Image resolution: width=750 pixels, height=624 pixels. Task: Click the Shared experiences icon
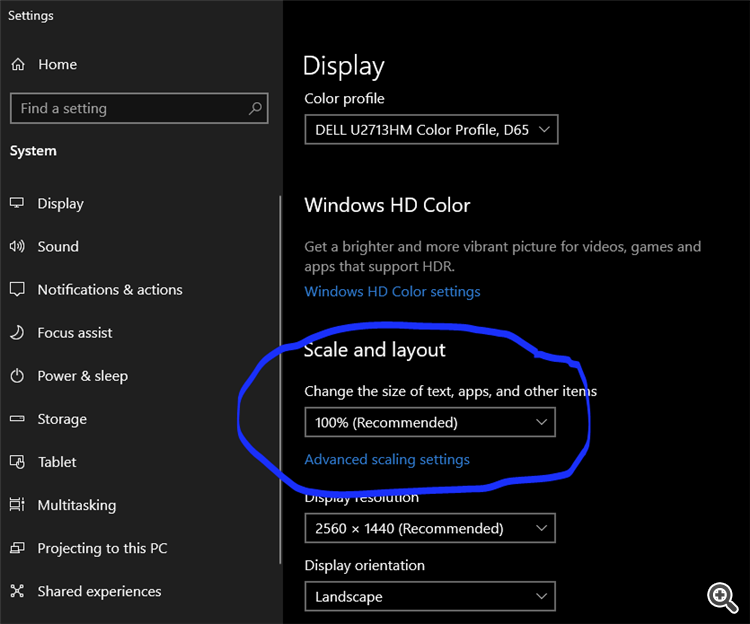point(17,591)
